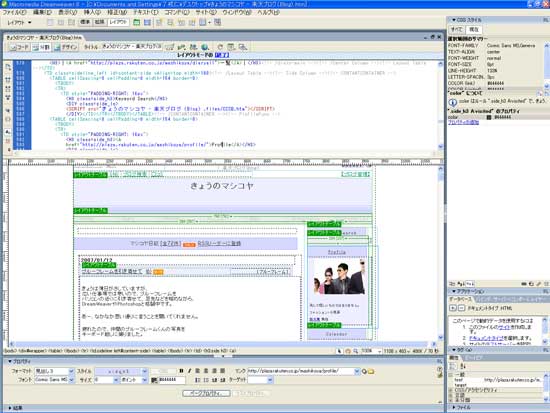
Task: Expand the 結果 panel
Action: (x=10, y=408)
